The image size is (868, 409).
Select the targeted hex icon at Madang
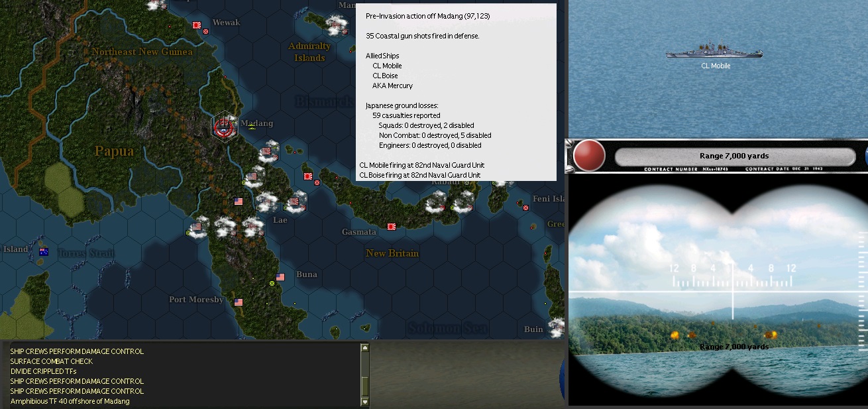click(225, 125)
